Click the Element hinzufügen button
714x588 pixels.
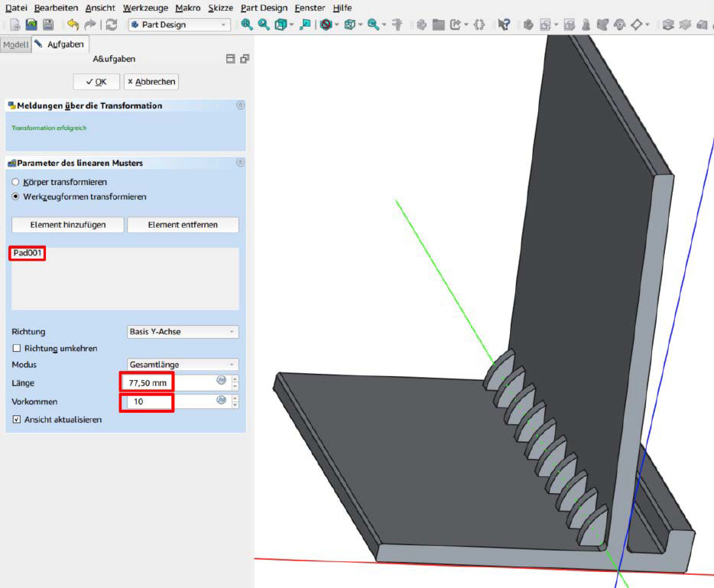[67, 225]
